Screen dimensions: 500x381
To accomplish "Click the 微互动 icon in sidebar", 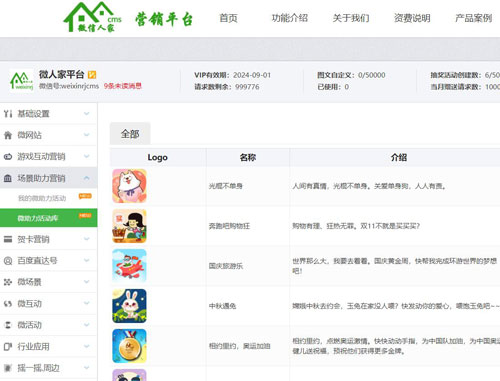I will tap(8, 303).
